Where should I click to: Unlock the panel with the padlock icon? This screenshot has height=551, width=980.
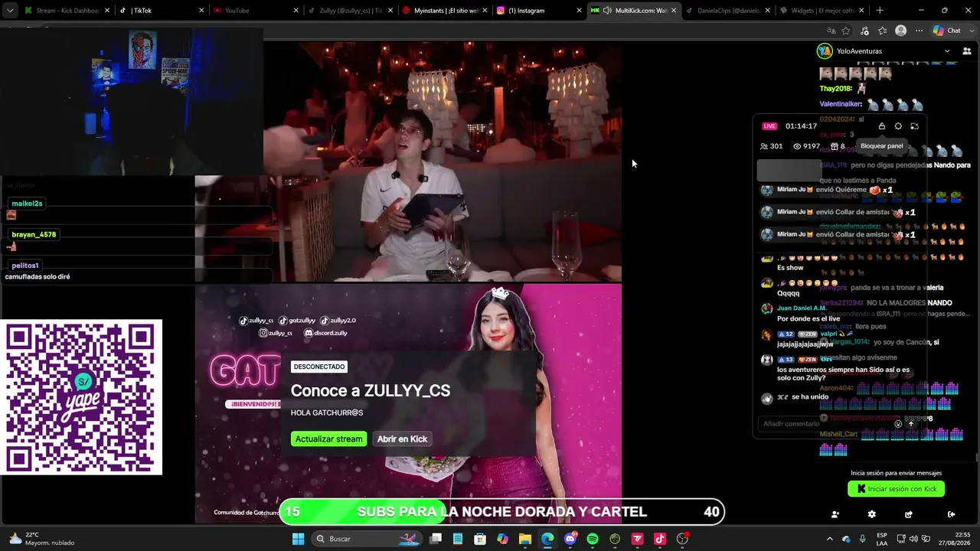coord(882,126)
